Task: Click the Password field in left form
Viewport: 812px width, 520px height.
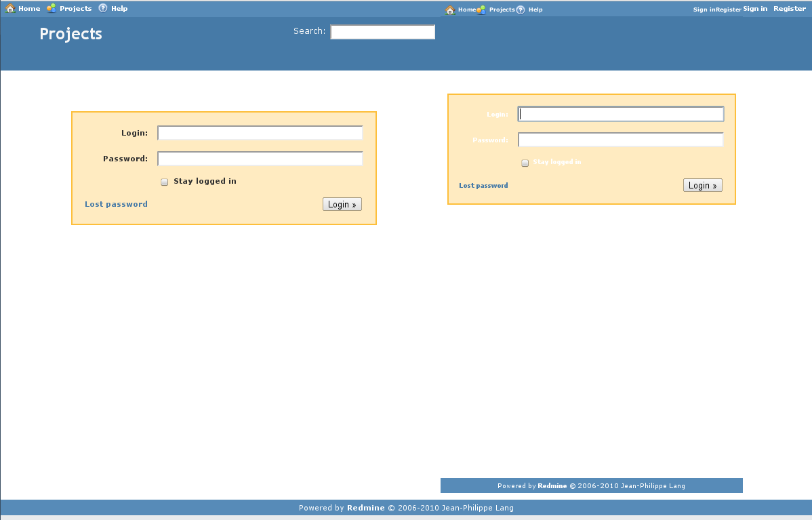Action: click(x=260, y=159)
